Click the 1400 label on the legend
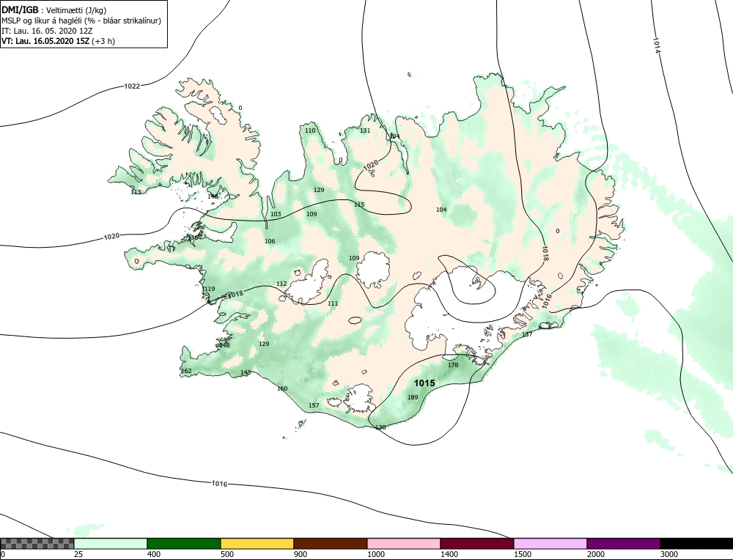 [x=451, y=554]
